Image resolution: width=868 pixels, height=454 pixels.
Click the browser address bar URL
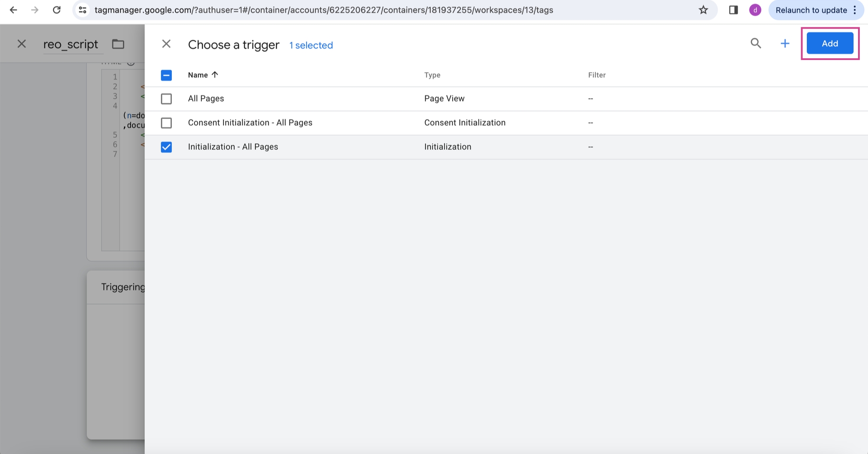coord(323,10)
